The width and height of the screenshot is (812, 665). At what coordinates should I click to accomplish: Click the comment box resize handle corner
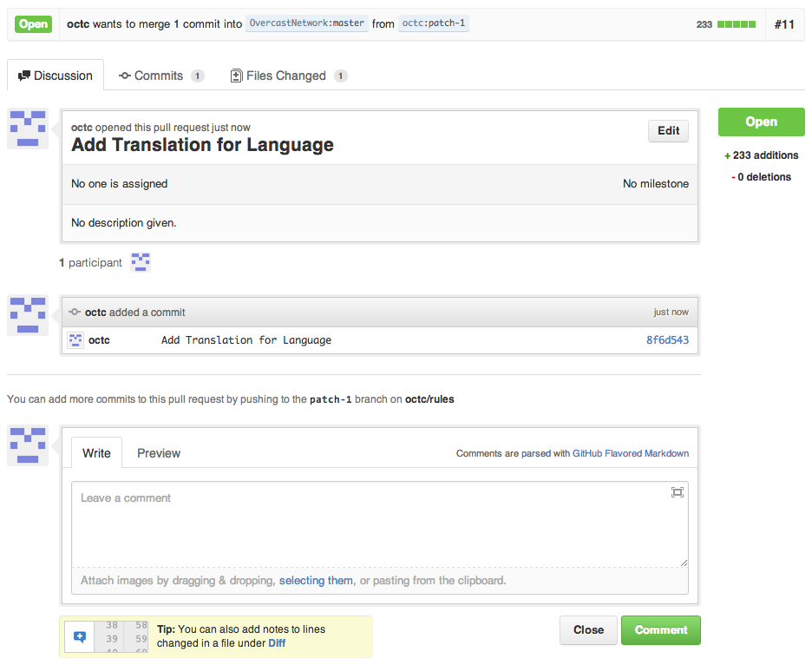point(684,563)
